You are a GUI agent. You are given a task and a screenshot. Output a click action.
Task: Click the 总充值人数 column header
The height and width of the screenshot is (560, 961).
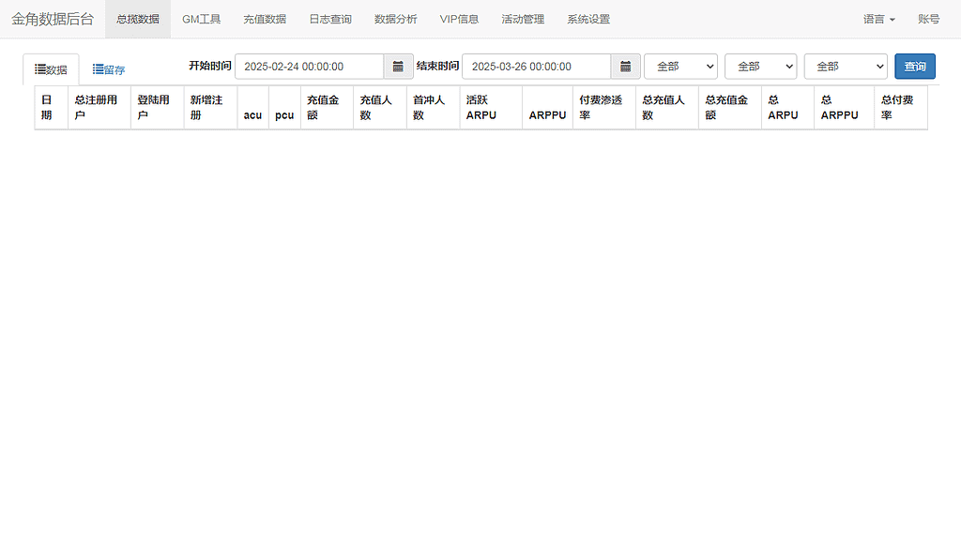click(667, 107)
